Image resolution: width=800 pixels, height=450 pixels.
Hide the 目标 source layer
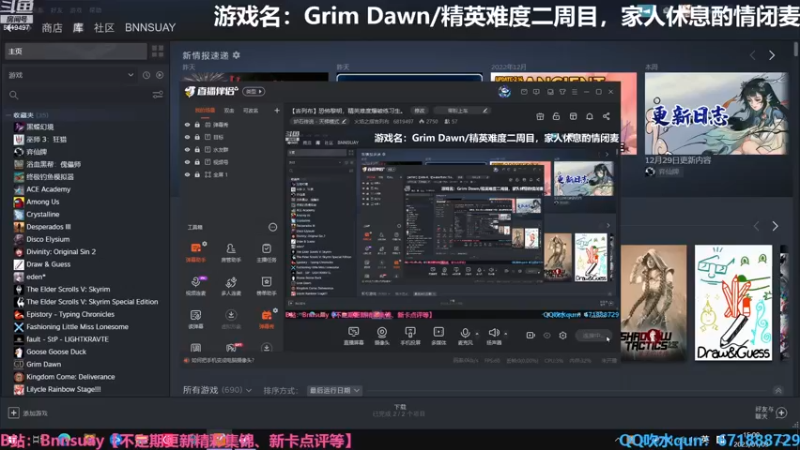coord(187,137)
